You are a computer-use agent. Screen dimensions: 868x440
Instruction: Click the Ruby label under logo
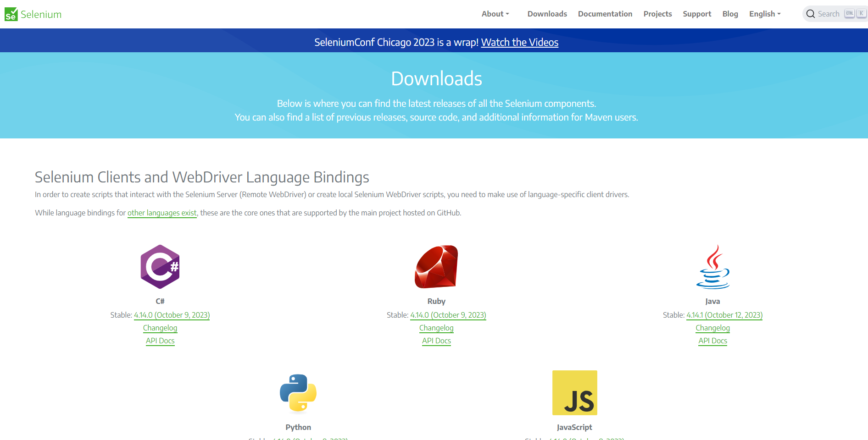point(436,301)
